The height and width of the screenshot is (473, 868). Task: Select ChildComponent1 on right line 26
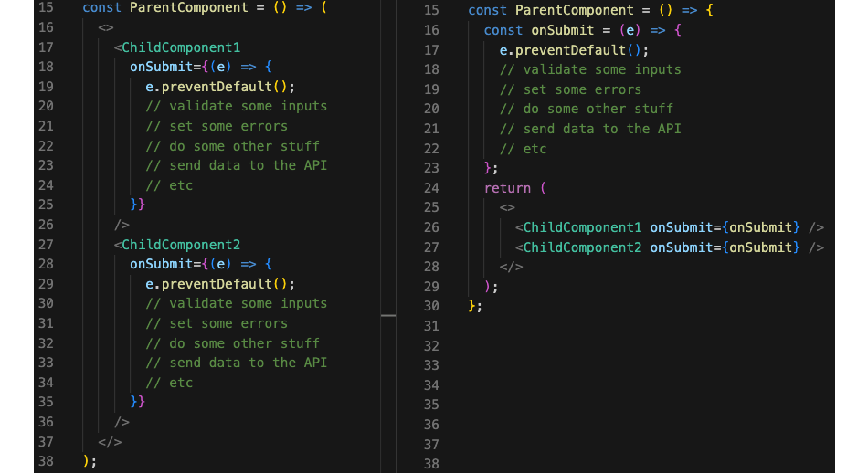(x=582, y=227)
